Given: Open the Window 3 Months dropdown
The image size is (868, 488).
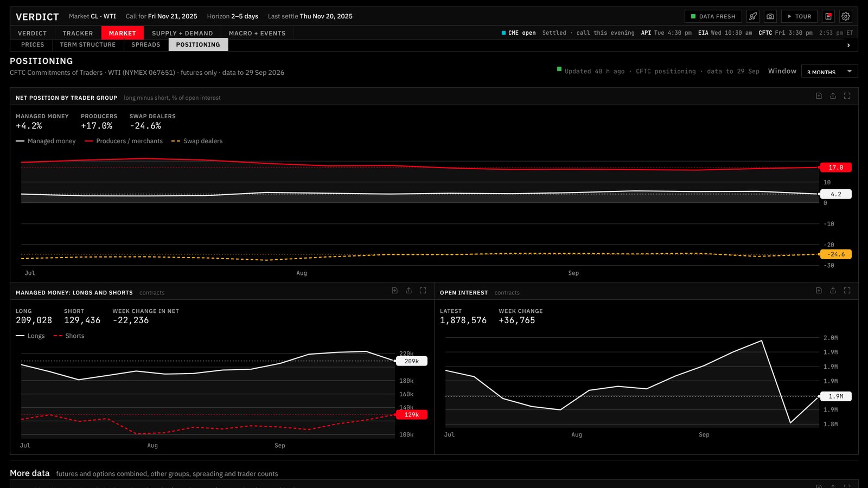Looking at the screenshot, I should click(829, 71).
